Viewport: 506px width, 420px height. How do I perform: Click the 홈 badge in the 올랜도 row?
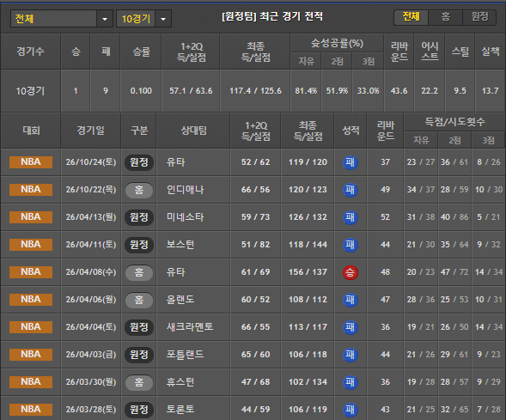click(139, 300)
